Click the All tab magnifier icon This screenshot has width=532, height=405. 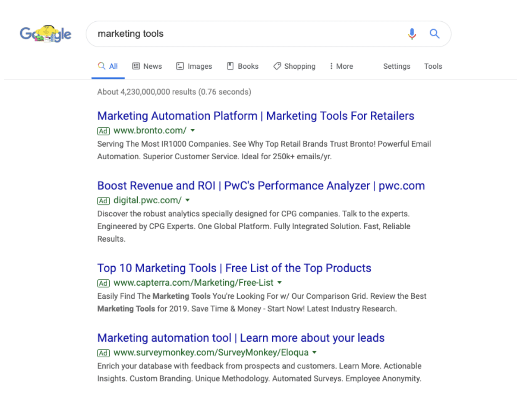coord(101,66)
